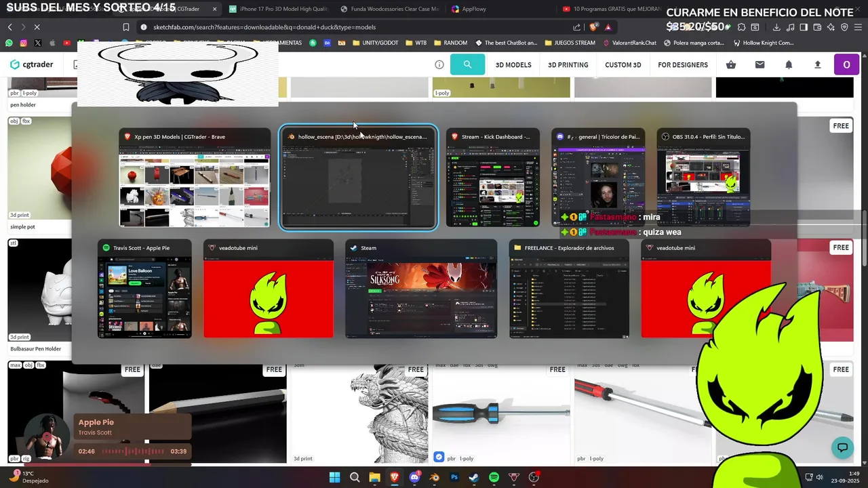Open the 3D PRINTING menu
Image resolution: width=868 pixels, height=488 pixels.
[568, 65]
